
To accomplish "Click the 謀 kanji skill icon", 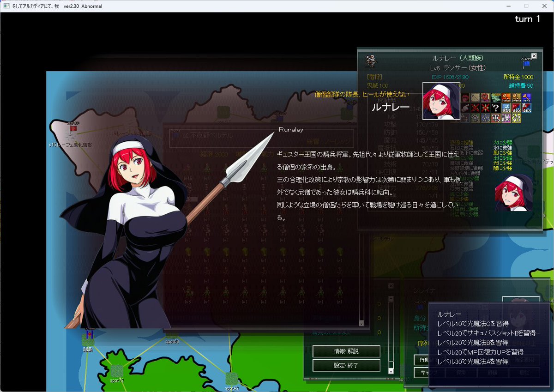I will tap(506, 118).
